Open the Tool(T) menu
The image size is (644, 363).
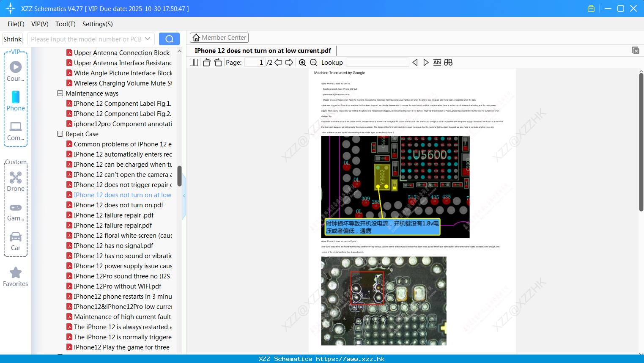[x=66, y=24]
